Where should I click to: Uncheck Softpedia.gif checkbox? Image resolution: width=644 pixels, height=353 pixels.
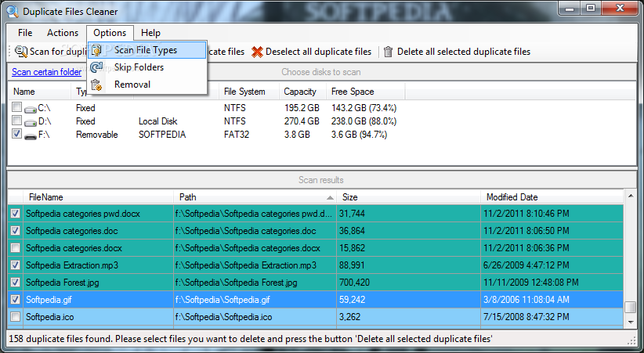coord(15,300)
